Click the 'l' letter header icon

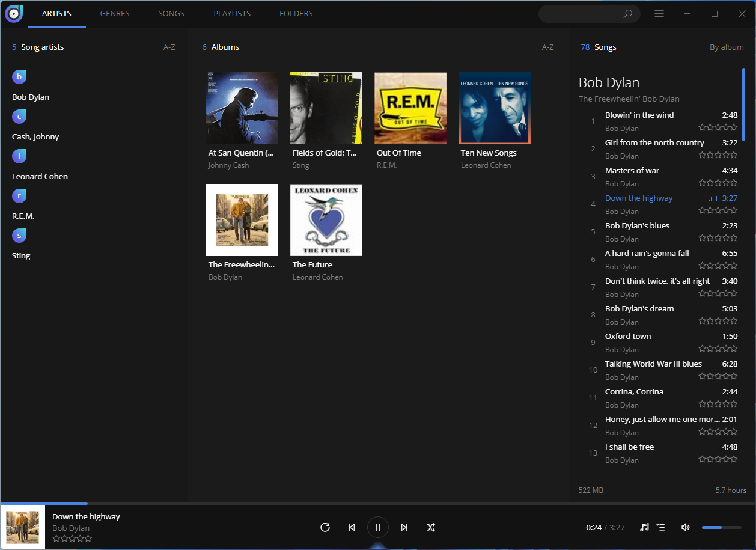(x=19, y=156)
